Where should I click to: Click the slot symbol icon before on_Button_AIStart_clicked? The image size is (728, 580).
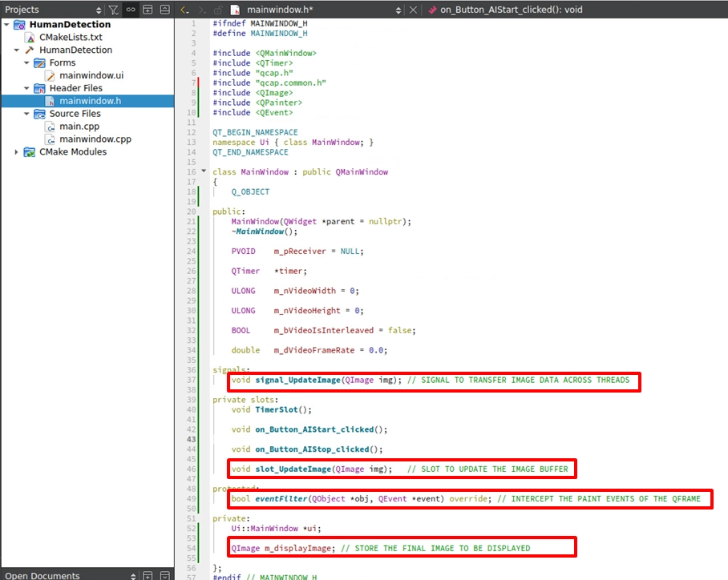(432, 10)
